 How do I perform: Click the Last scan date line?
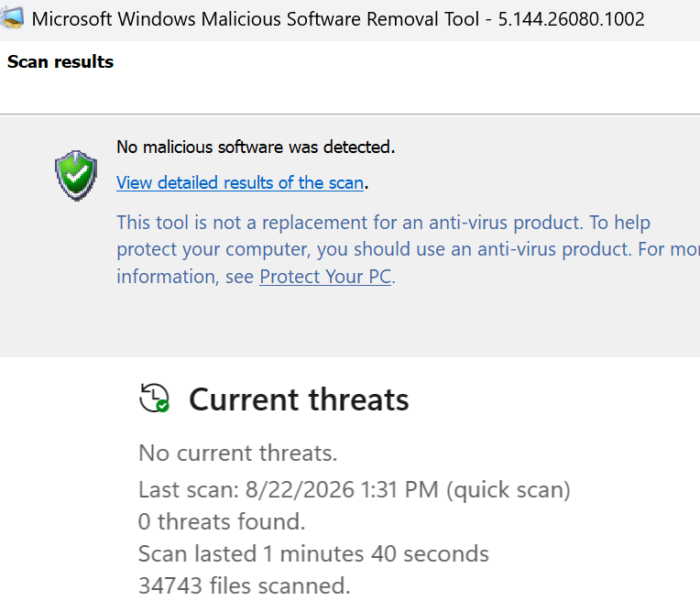point(355,489)
